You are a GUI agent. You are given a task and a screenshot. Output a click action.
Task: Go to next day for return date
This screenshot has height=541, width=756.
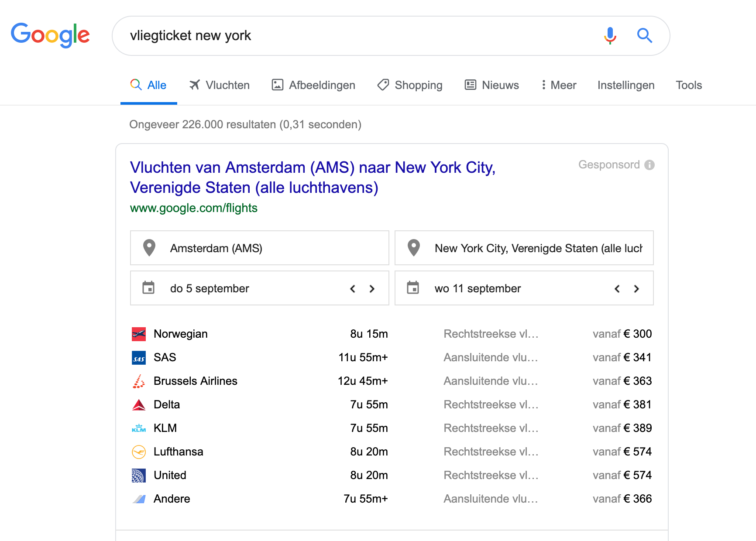click(x=636, y=289)
